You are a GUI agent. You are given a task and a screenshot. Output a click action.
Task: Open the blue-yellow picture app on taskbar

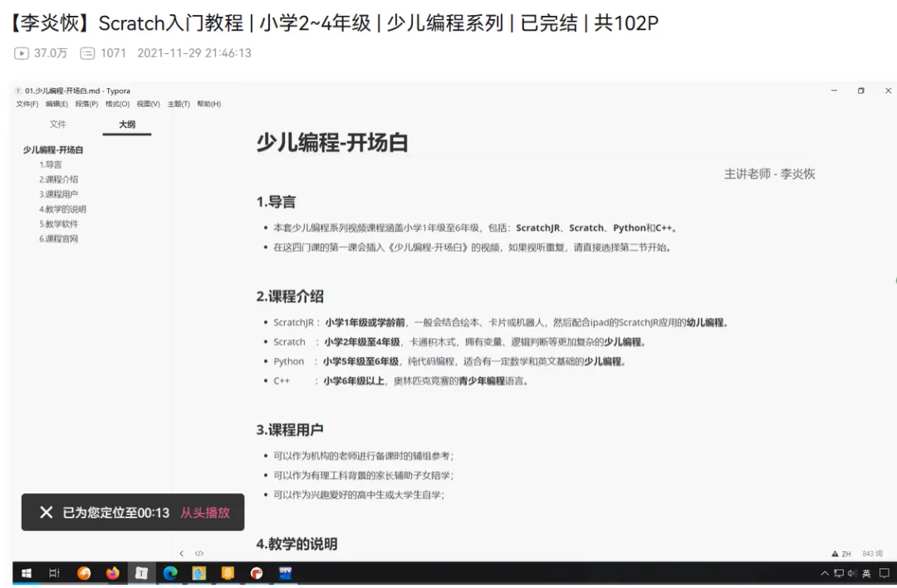coord(199,573)
